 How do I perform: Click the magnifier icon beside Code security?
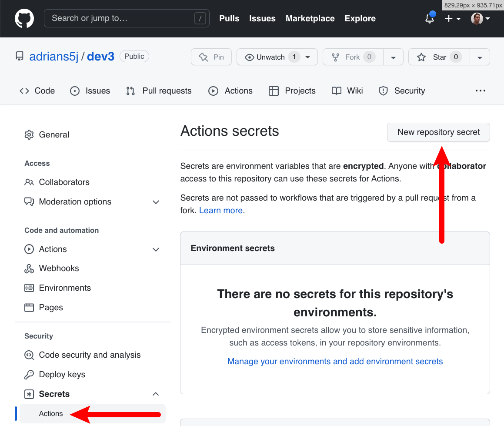pos(29,355)
